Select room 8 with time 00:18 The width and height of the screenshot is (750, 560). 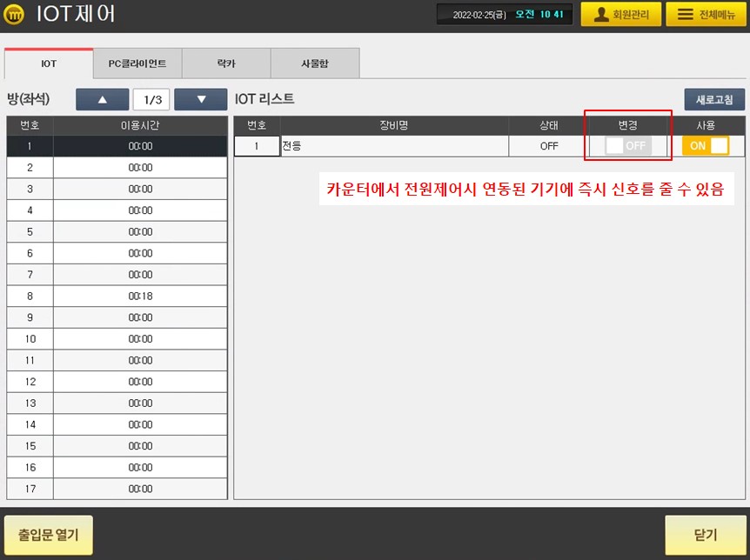click(x=117, y=296)
